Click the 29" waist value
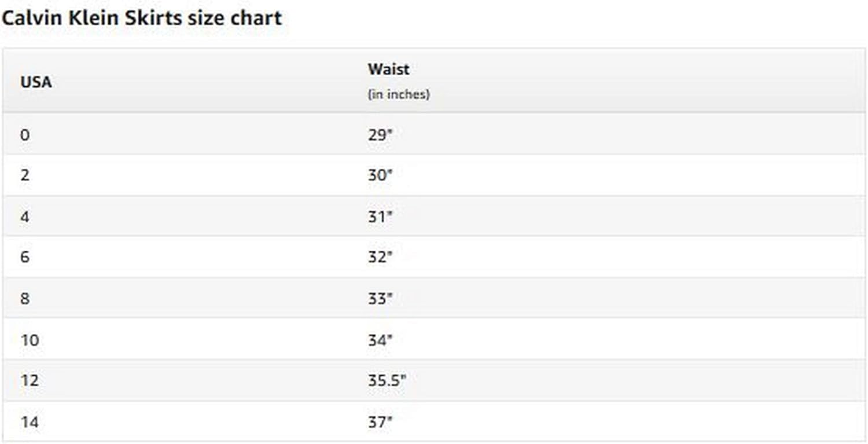The height and width of the screenshot is (444, 868). tap(380, 134)
